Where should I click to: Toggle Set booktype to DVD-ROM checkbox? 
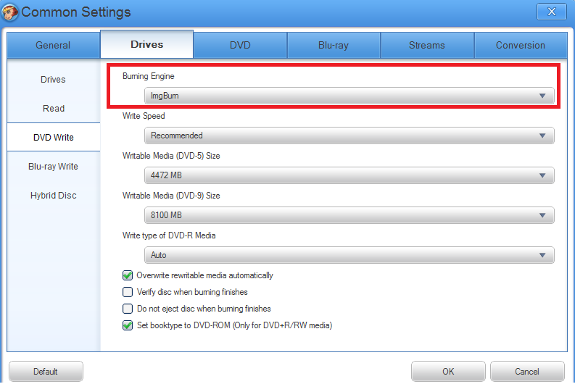coord(128,325)
